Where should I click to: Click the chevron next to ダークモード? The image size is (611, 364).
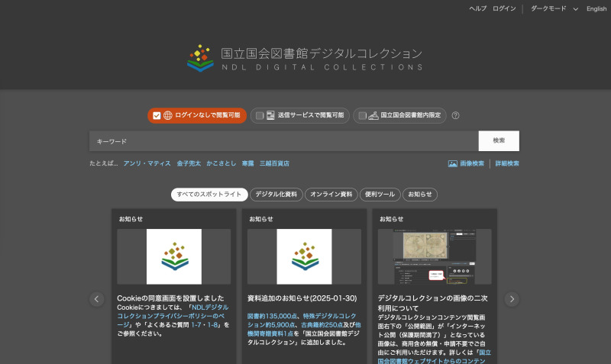tap(575, 9)
